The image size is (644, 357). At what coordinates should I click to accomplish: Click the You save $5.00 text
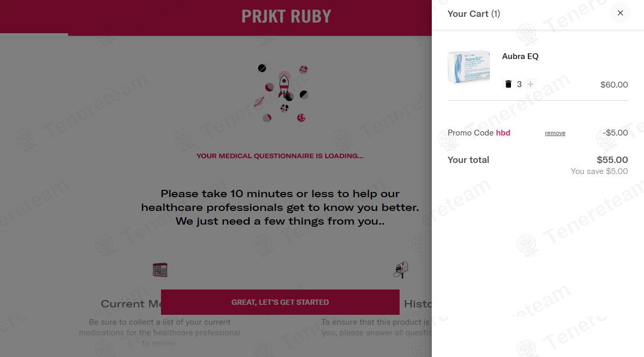(x=599, y=171)
